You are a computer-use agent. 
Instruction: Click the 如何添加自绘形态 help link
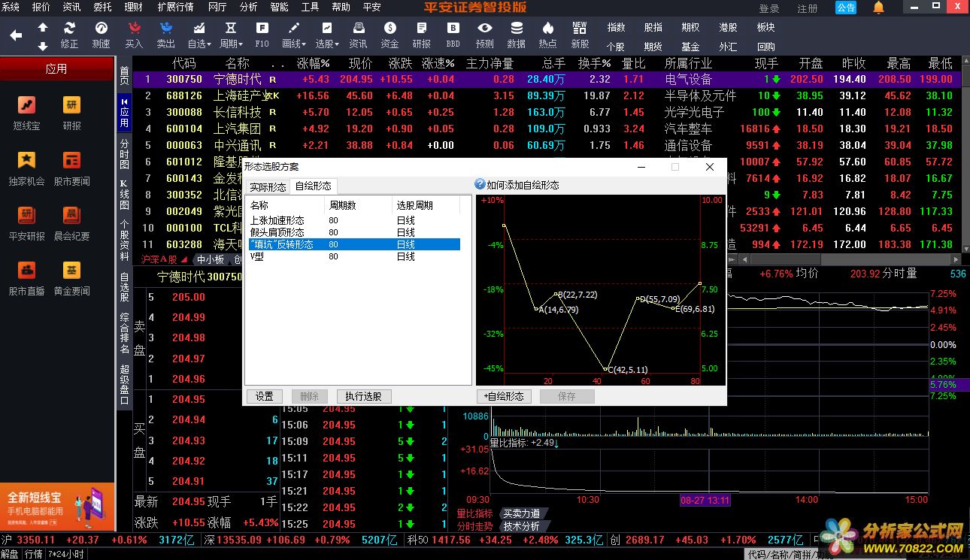click(x=517, y=185)
